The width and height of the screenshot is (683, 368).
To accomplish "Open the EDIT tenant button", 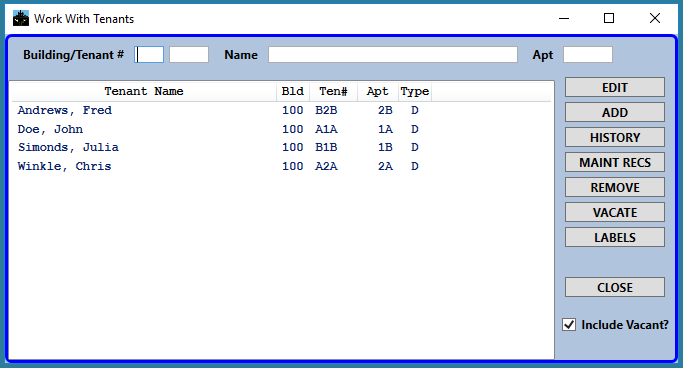I will click(615, 88).
